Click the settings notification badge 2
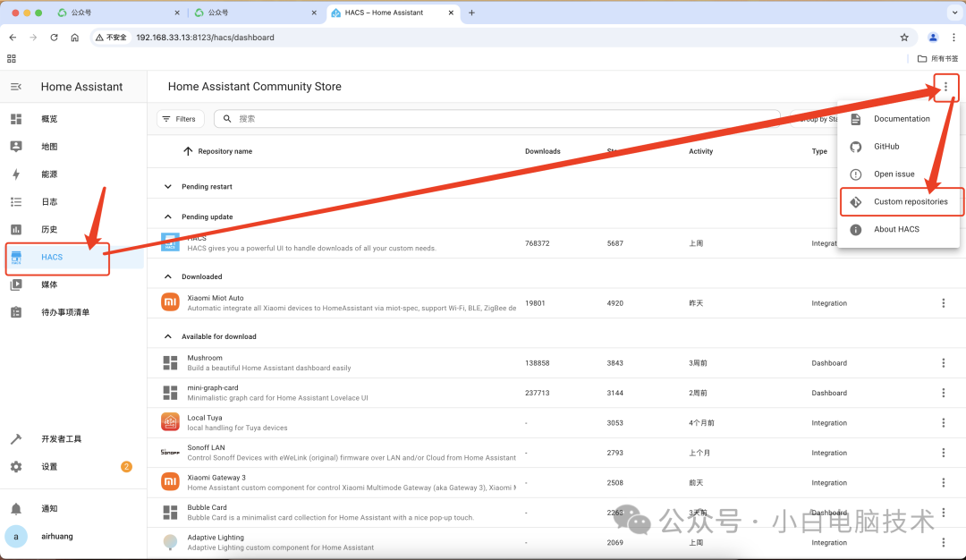The image size is (966, 560). (x=126, y=466)
